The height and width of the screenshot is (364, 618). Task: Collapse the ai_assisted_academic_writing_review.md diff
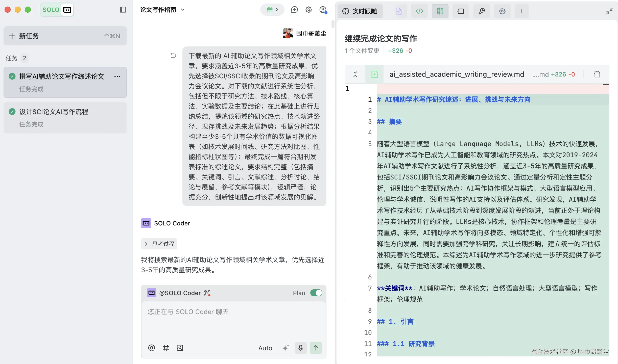coord(355,74)
